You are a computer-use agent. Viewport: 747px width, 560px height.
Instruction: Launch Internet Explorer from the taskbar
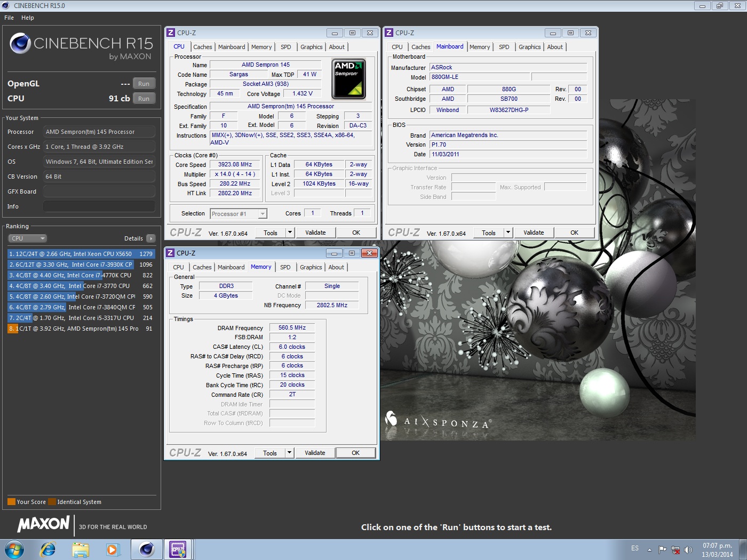pyautogui.click(x=48, y=549)
